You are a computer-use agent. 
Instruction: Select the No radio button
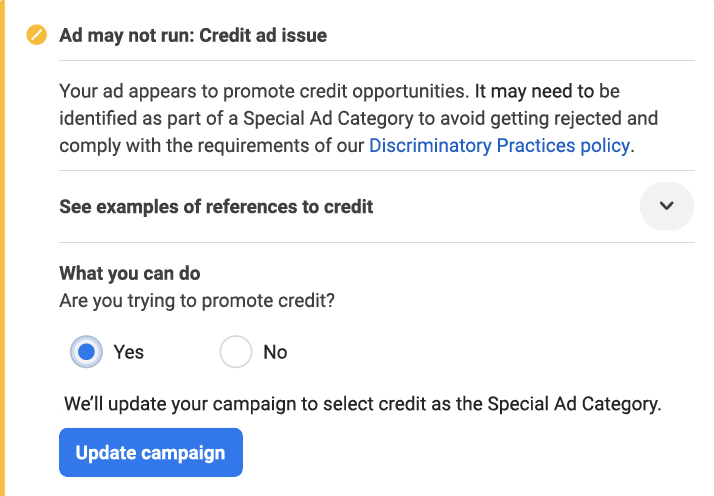pyautogui.click(x=235, y=352)
